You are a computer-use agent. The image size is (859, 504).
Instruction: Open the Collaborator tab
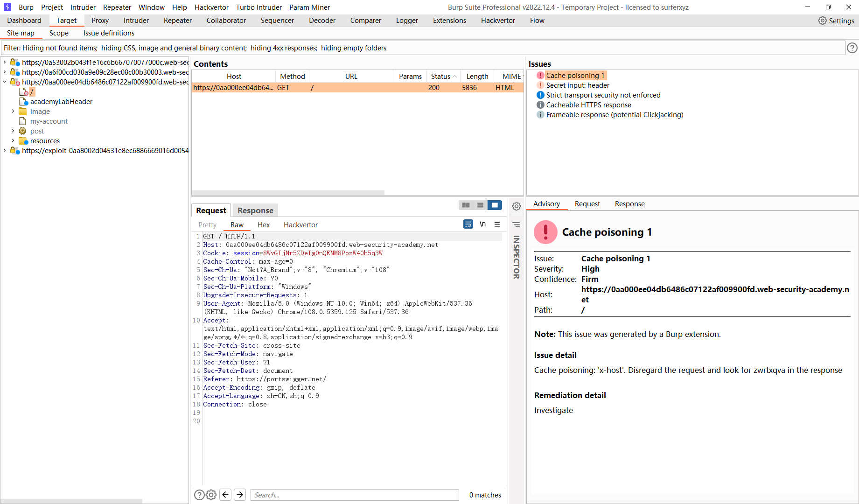coord(226,20)
